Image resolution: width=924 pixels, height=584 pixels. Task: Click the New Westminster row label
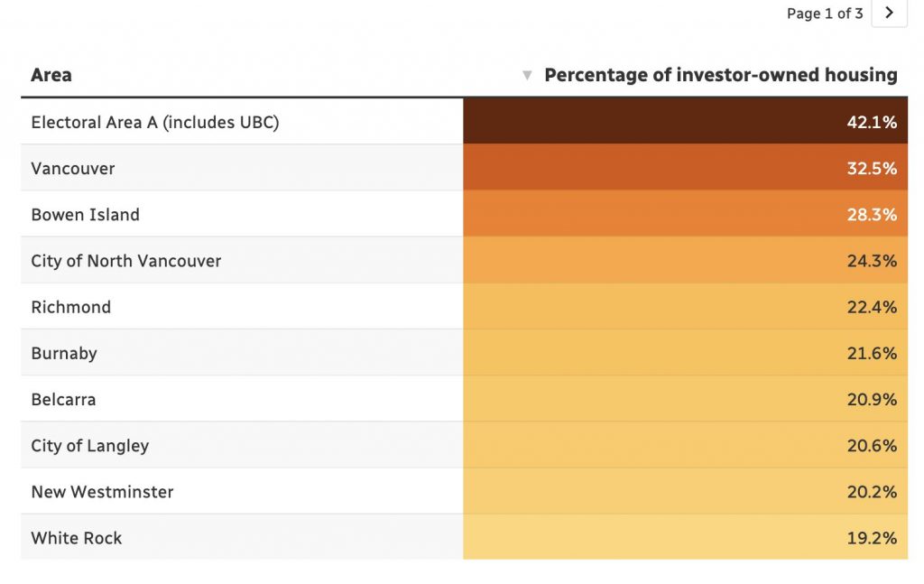point(102,492)
